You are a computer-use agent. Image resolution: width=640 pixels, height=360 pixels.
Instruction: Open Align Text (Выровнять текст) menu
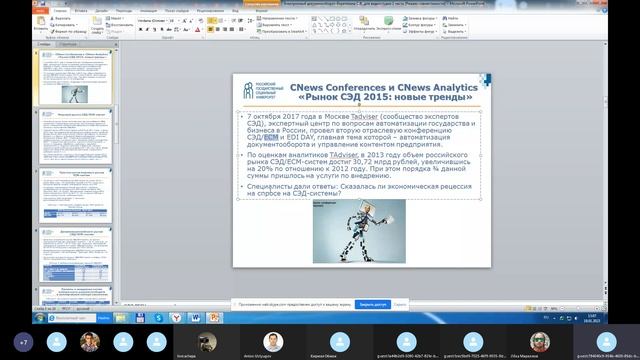point(274,25)
